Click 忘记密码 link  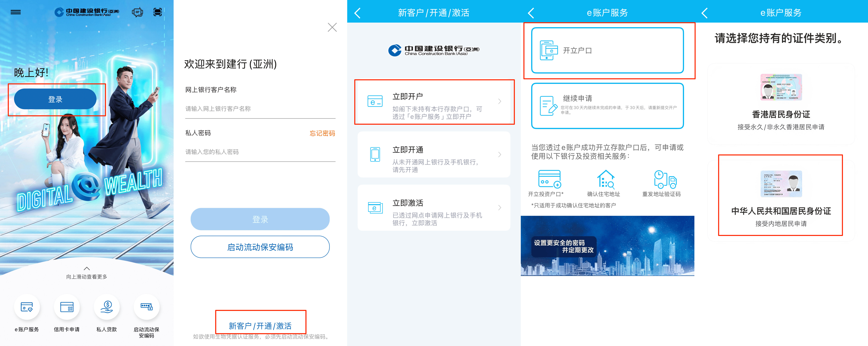click(x=322, y=133)
